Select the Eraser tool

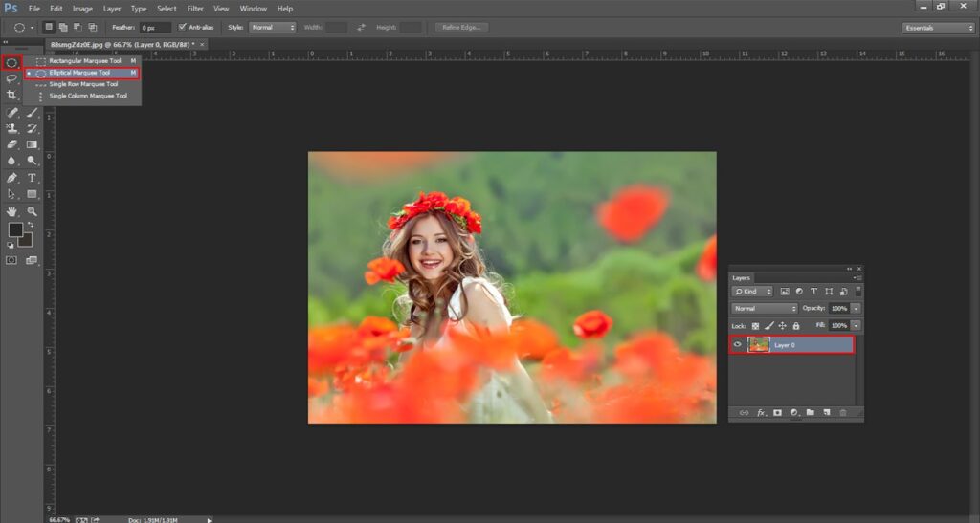11,144
